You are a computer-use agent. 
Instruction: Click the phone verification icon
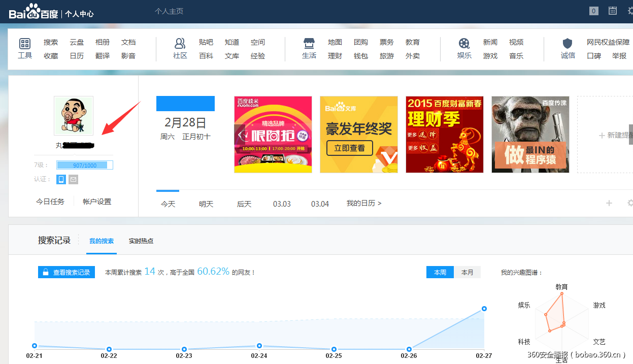61,179
